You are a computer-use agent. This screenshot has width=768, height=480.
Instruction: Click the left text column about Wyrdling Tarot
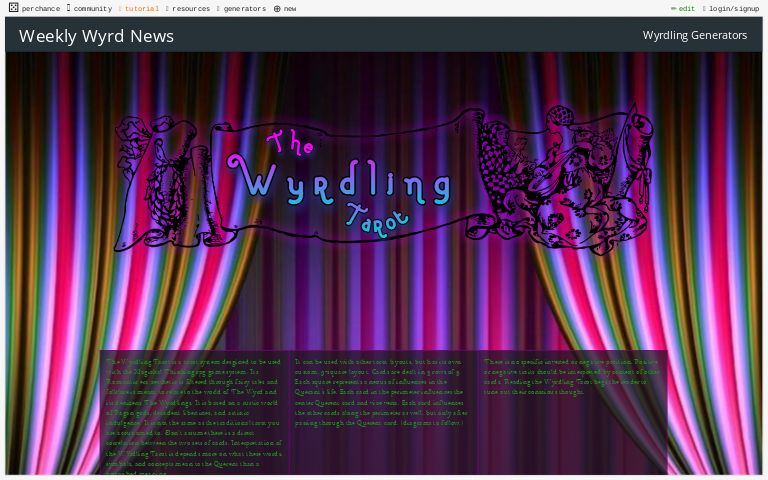194,415
